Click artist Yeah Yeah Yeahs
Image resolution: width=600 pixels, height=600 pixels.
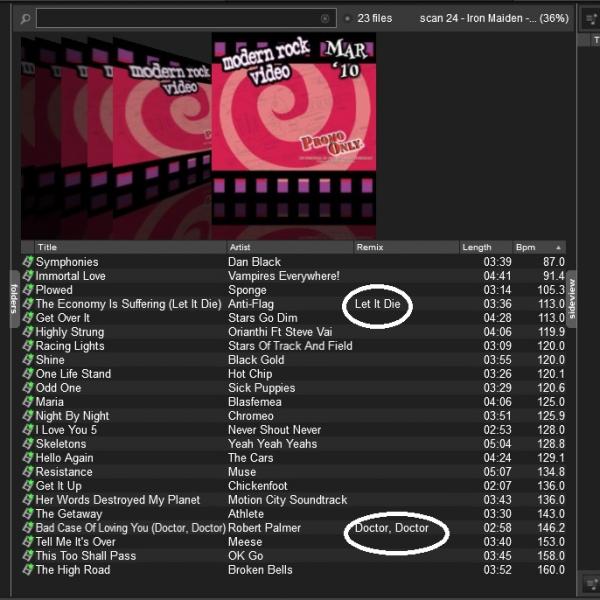click(x=272, y=443)
